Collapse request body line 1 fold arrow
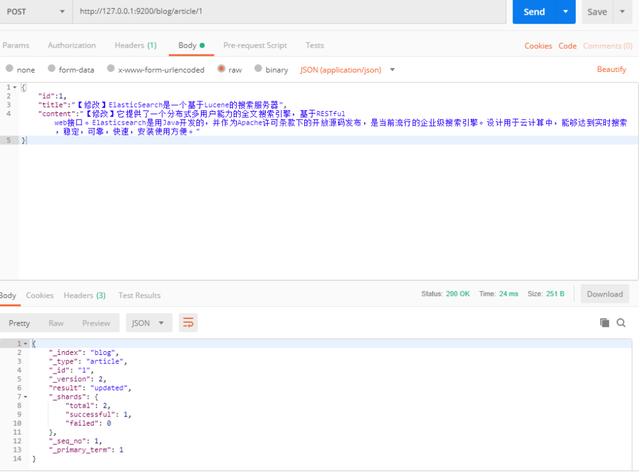Screen dimensions: 640x475 (x=15, y=87)
